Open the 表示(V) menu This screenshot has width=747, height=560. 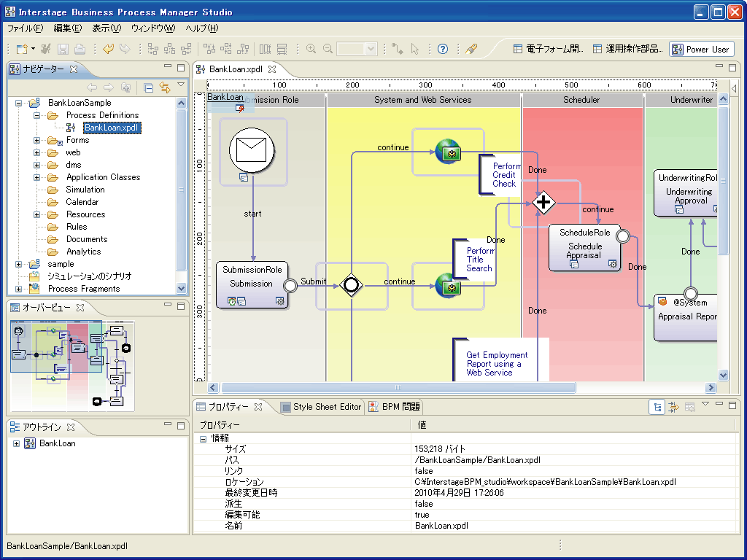(x=107, y=28)
